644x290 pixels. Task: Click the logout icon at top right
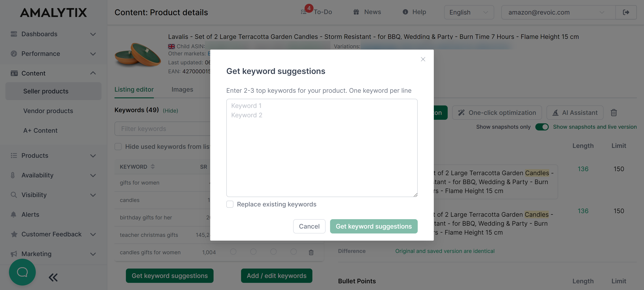[626, 12]
